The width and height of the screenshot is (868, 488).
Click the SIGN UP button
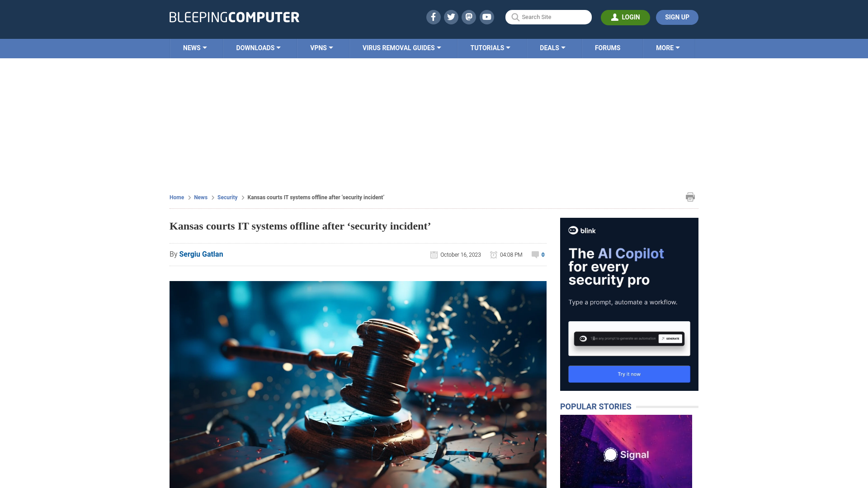[677, 17]
